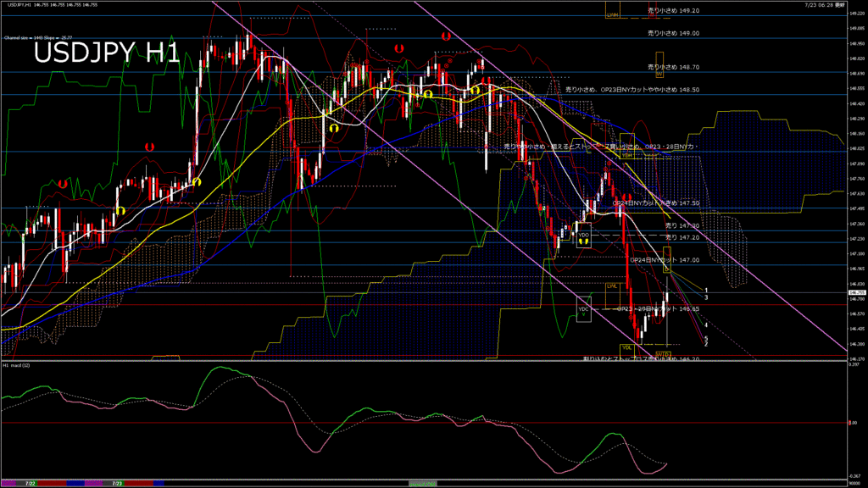Select the 売り 147.20 label
Screen dimensions: 868x488
(682, 237)
